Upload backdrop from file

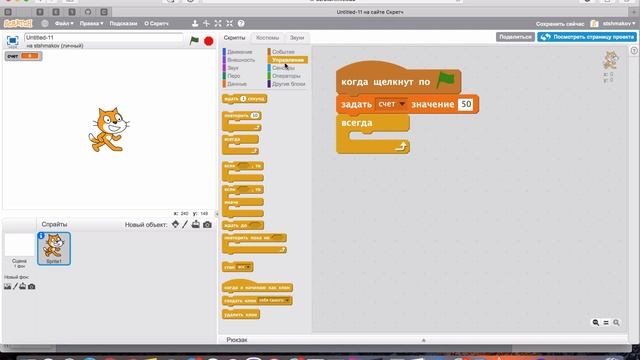(x=23, y=287)
